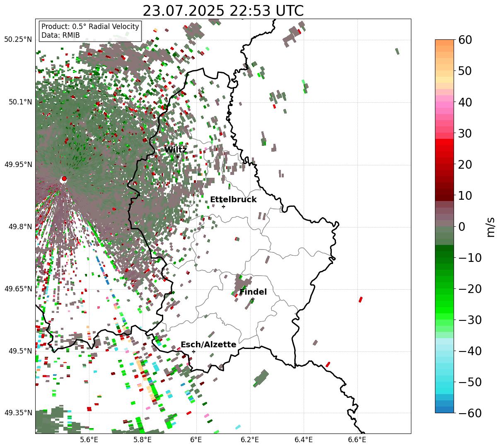Click the cross marker below Wiltz label
500x448 pixels.
178,157
